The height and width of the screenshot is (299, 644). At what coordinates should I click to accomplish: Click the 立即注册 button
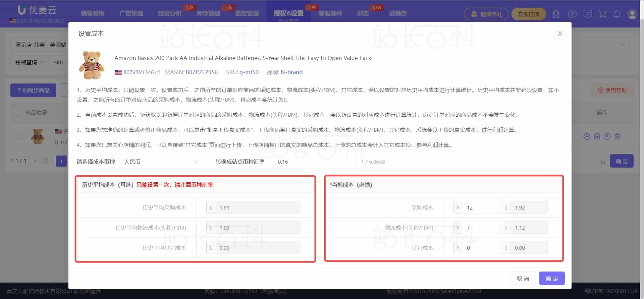[x=529, y=14]
